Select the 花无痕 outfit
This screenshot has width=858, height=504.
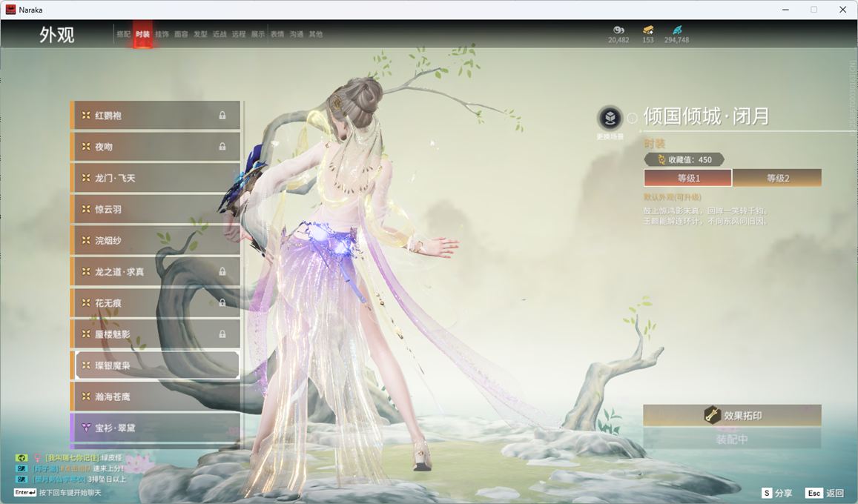click(156, 302)
